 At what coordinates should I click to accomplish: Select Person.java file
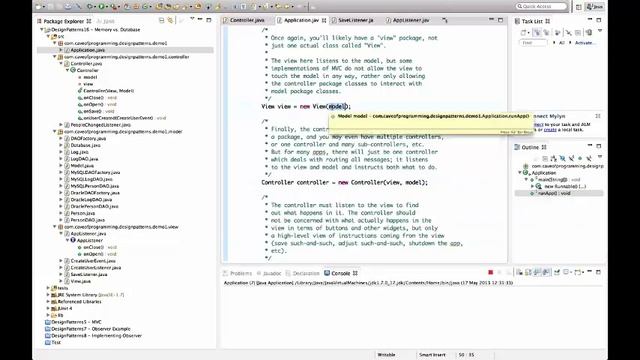83,213
